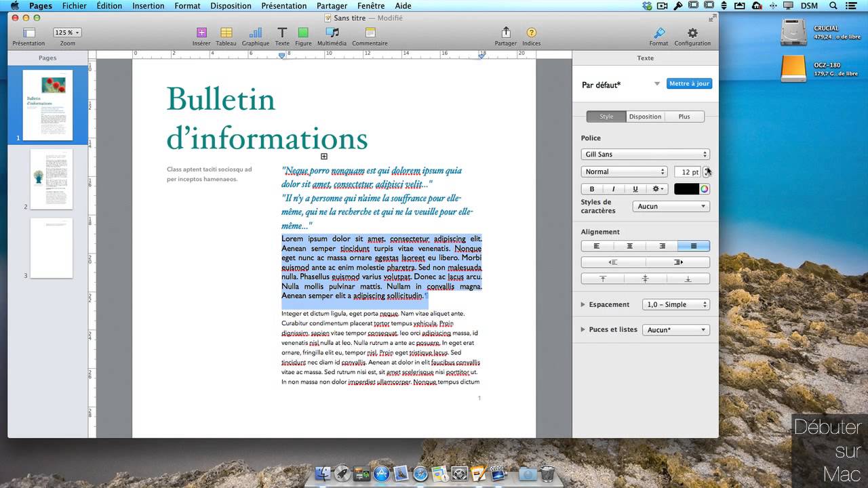Open the Puces et listes Aucun* dropdown
Screen dimensions: 868x488
(x=675, y=329)
